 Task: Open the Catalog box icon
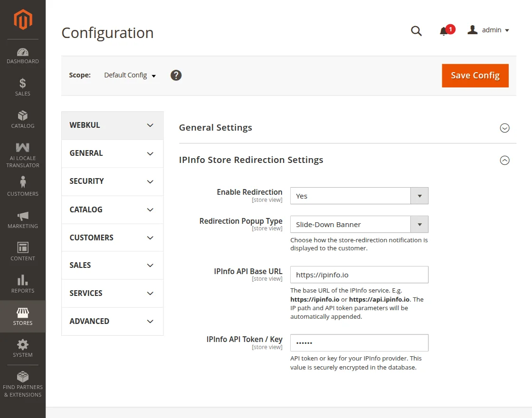23,116
